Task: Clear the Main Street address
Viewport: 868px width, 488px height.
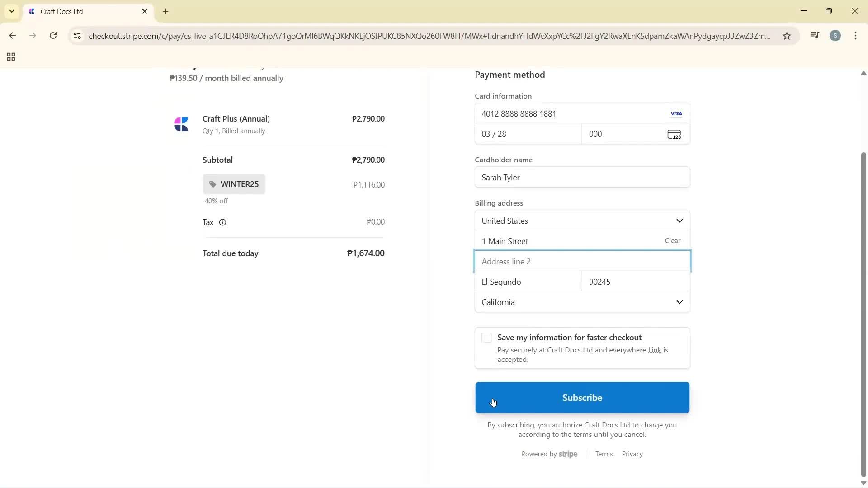Action: click(x=672, y=241)
